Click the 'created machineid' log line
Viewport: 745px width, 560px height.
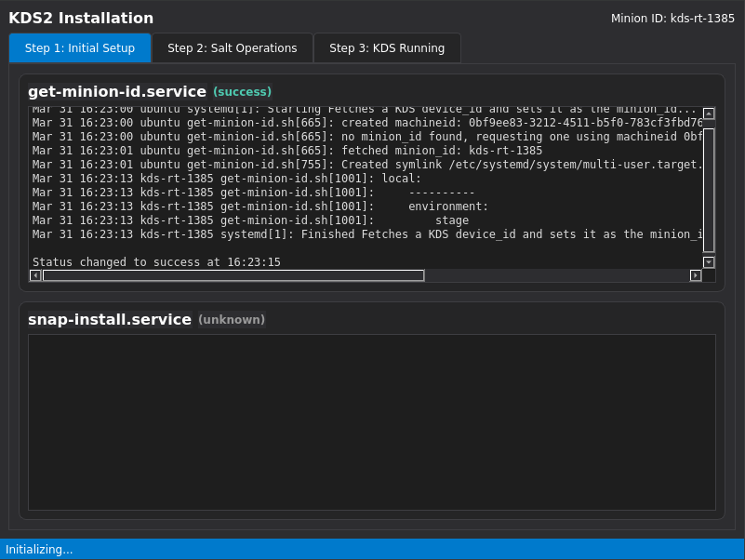[367, 123]
